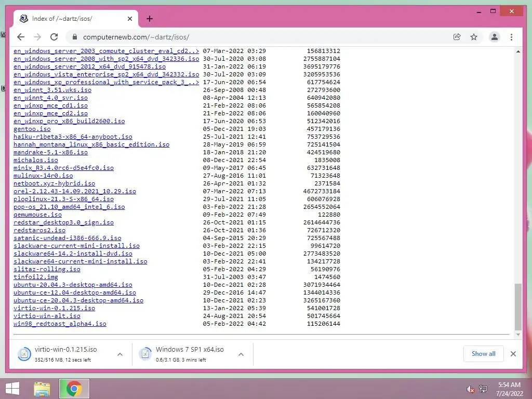Open redstaros2.iso link

coord(39,230)
